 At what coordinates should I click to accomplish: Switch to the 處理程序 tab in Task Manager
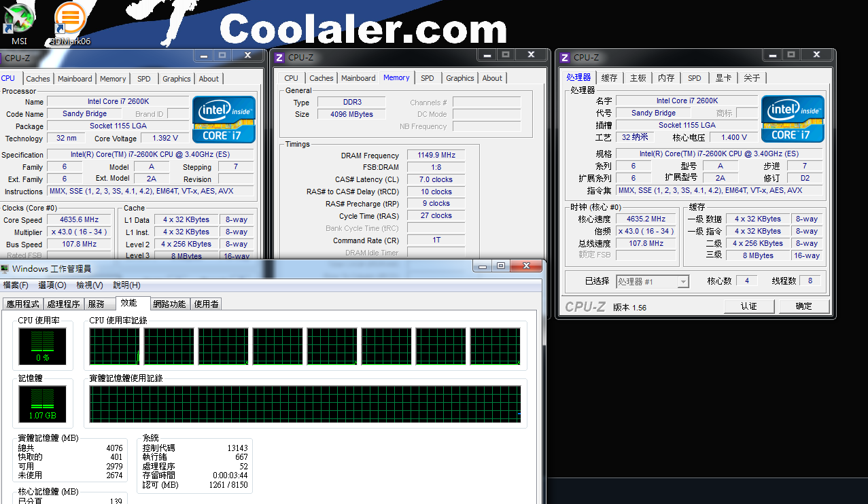pos(63,304)
